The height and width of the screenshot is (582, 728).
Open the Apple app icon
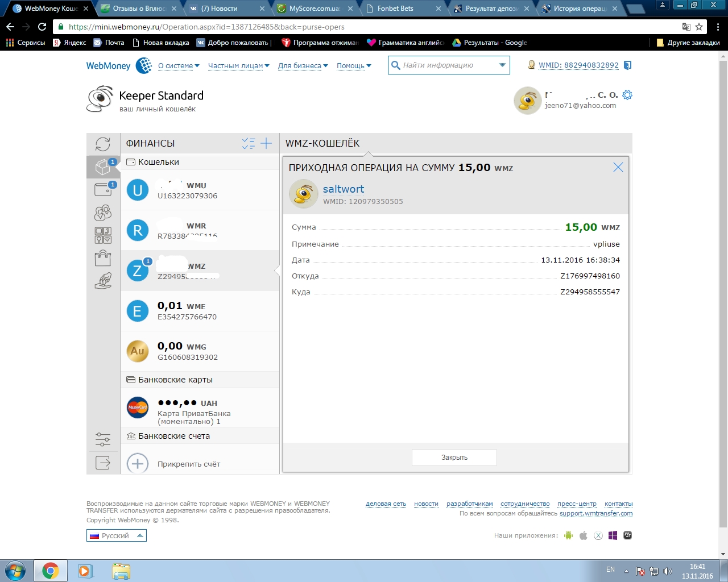[x=583, y=535]
